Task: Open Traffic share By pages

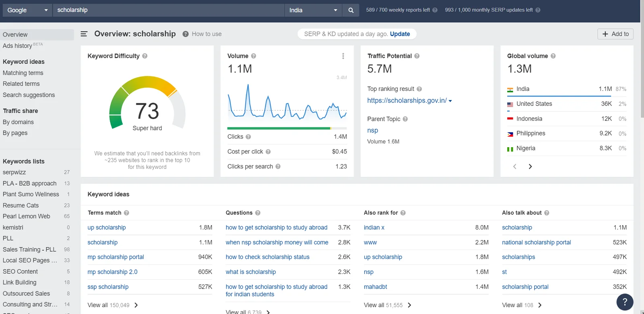Action: 15,133
